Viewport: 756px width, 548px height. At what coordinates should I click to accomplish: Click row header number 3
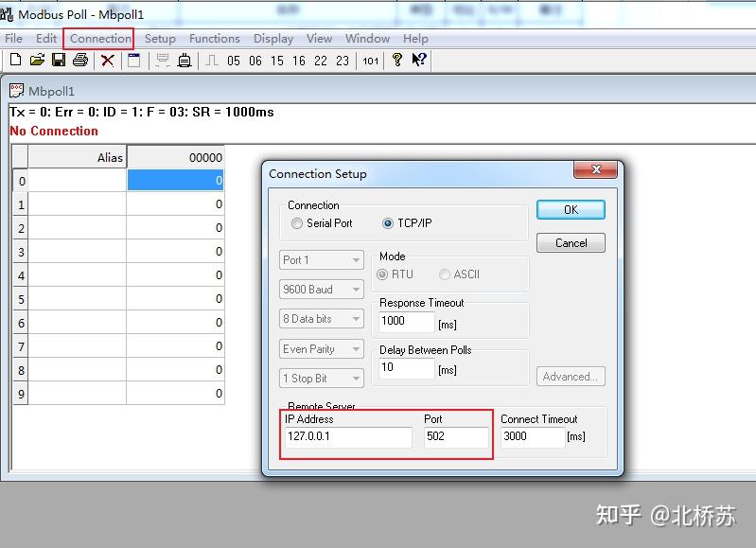tap(20, 252)
